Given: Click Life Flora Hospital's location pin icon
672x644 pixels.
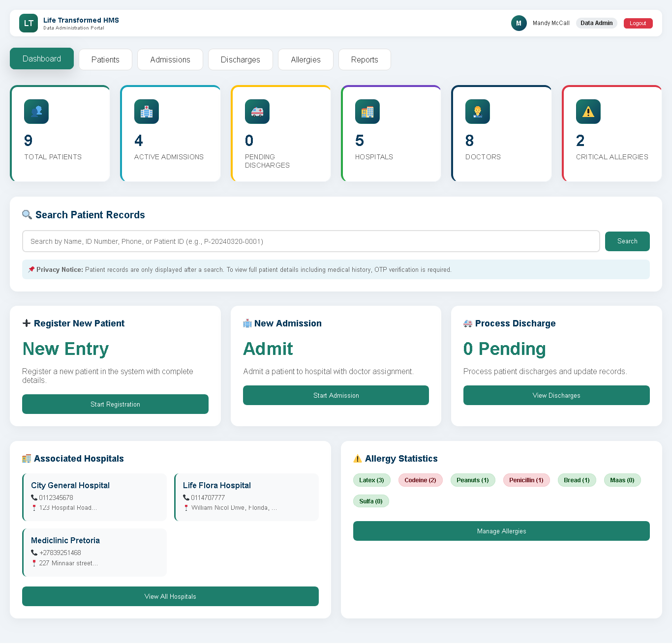Looking at the screenshot, I should pyautogui.click(x=186, y=508).
